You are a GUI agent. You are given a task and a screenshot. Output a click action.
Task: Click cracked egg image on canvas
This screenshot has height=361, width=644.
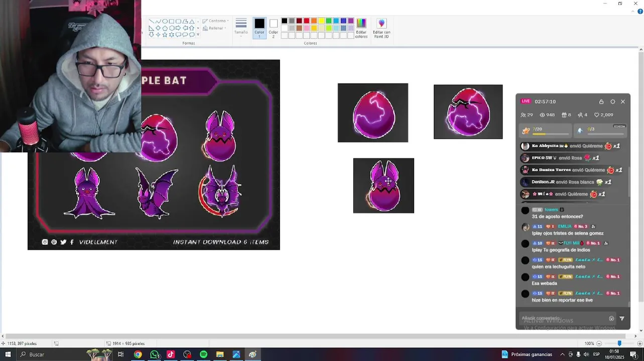(x=468, y=112)
